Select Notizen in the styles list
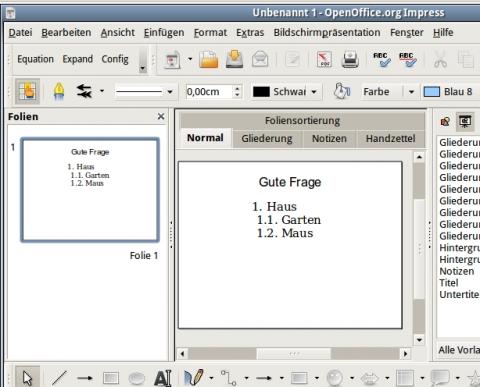 pyautogui.click(x=457, y=271)
